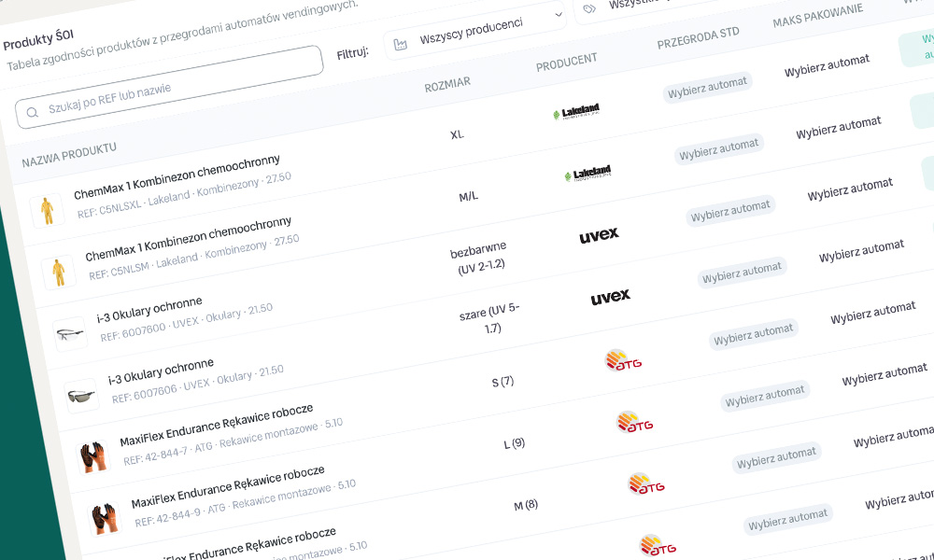The width and height of the screenshot is (934, 560).
Task: Click Maks pakowanie Wybierz automat, szare row
Action: click(x=861, y=251)
